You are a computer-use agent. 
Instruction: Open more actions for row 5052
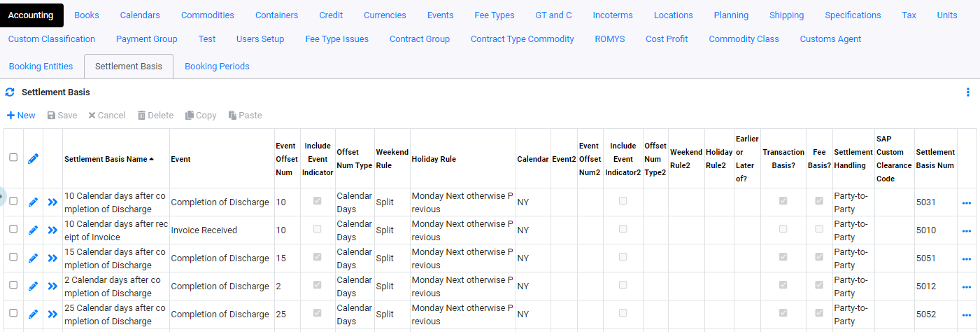pos(967,315)
